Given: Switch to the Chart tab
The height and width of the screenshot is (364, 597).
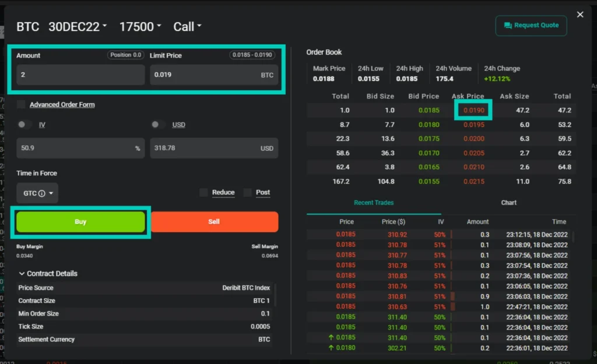Looking at the screenshot, I should click(x=508, y=203).
